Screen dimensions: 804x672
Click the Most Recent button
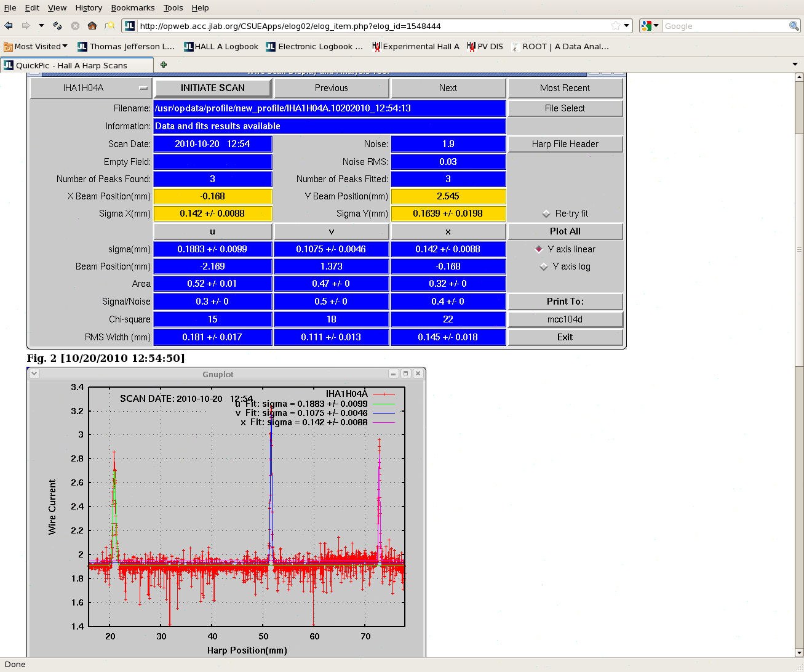point(565,88)
